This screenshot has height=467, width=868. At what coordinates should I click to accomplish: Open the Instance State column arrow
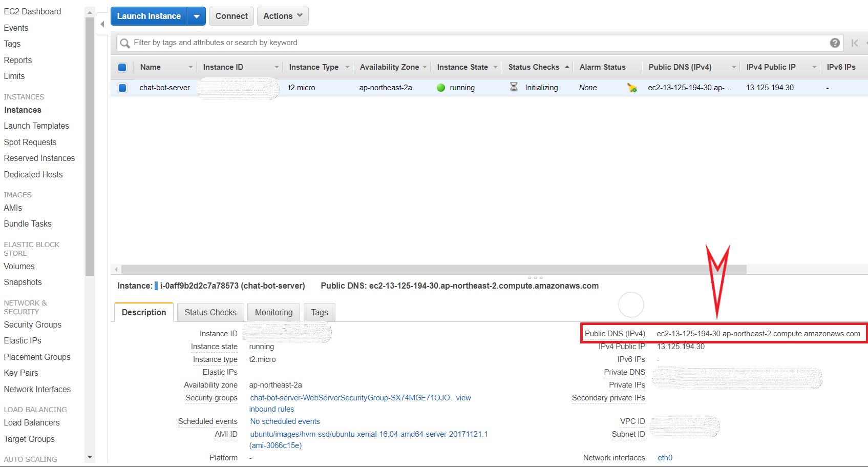pyautogui.click(x=495, y=67)
